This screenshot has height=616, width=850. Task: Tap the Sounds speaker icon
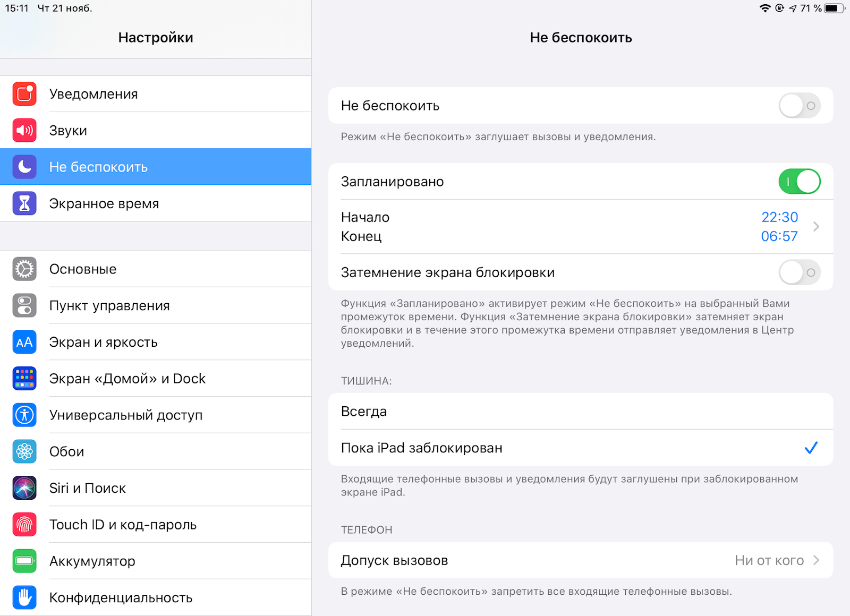point(24,131)
